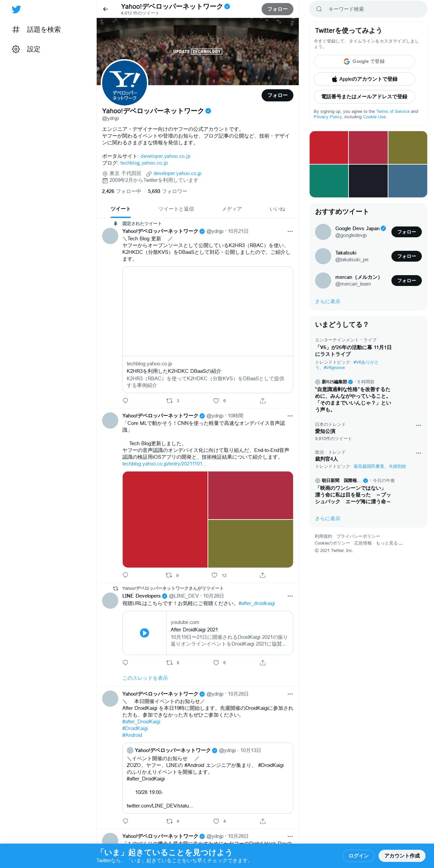Click the Twitter bird logo
Image resolution: width=434 pixels, height=868 pixels.
[16, 9]
